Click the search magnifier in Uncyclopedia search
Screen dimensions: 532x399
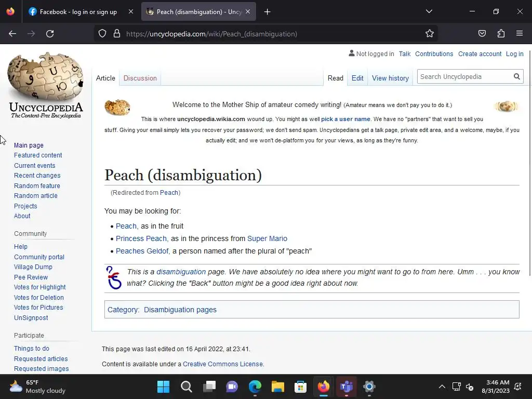click(x=516, y=77)
